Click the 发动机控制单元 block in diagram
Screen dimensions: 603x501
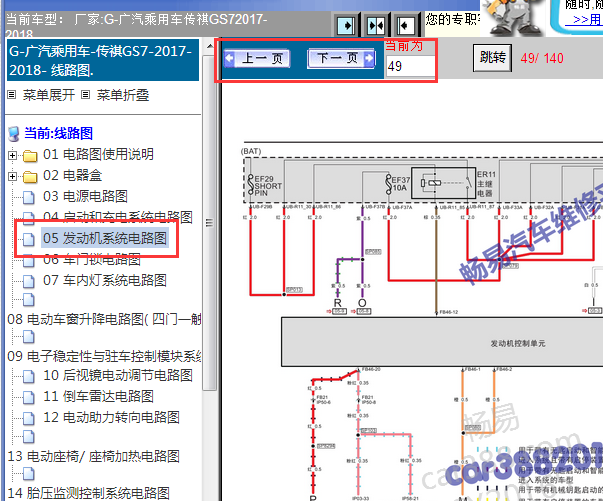[x=442, y=342]
